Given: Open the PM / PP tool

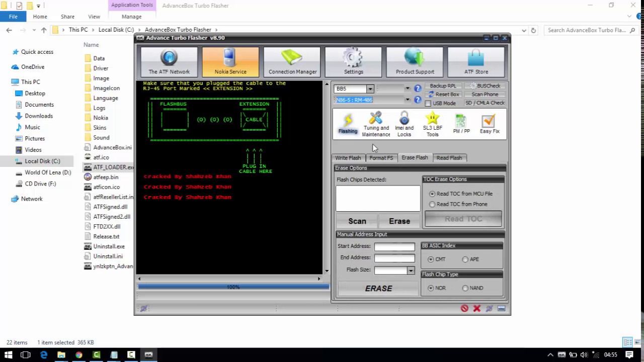Looking at the screenshot, I should 461,124.
